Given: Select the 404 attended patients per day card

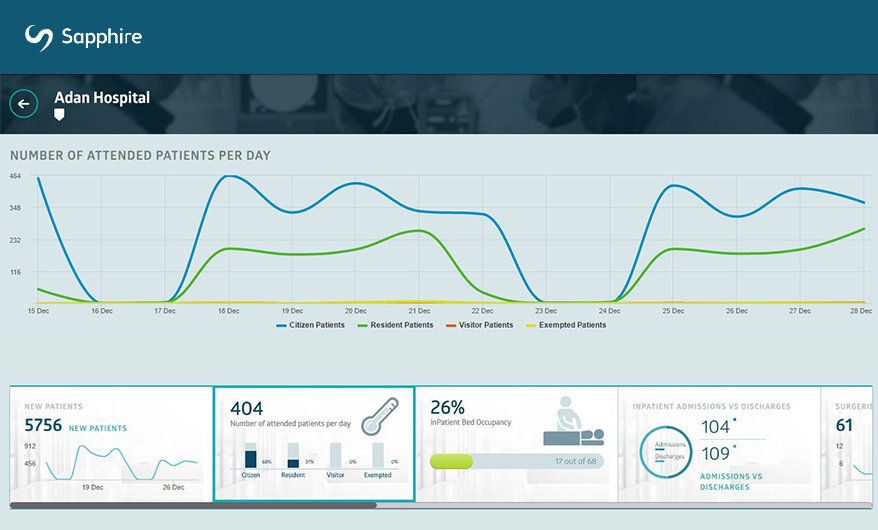Looking at the screenshot, I should pyautogui.click(x=314, y=444).
